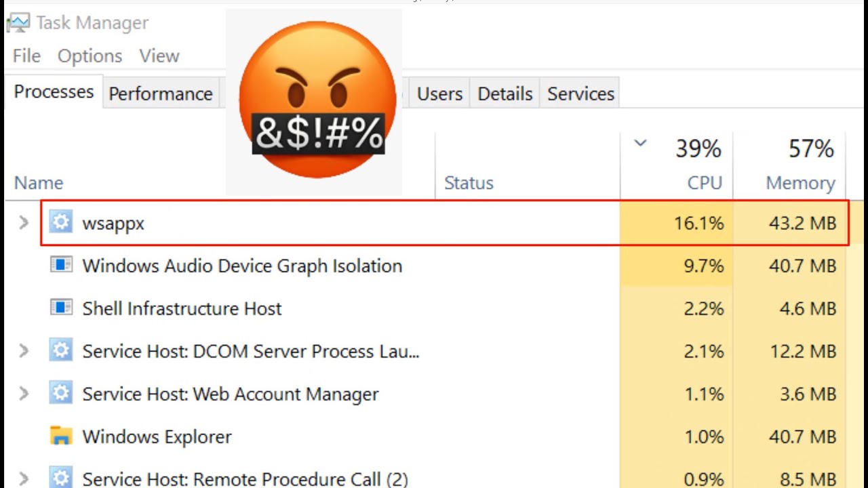868x488 pixels.
Task: Sort processes by the Name column
Action: (x=39, y=183)
